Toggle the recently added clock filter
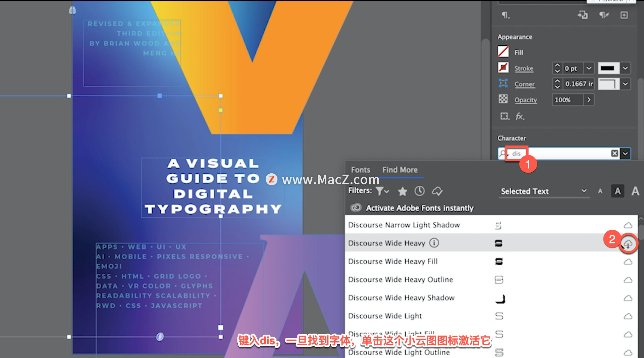Image resolution: width=644 pixels, height=358 pixels. click(419, 191)
